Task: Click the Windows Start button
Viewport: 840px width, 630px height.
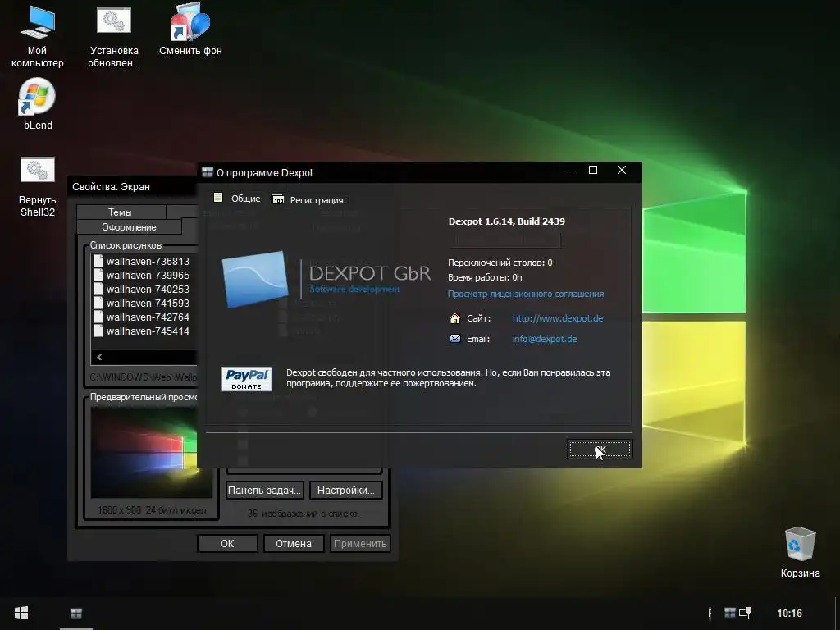Action: (x=21, y=613)
